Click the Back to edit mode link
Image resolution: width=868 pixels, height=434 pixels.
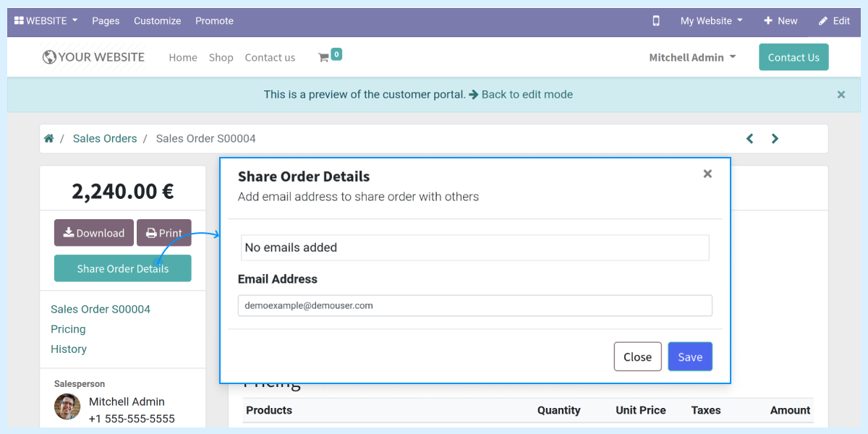coord(527,94)
